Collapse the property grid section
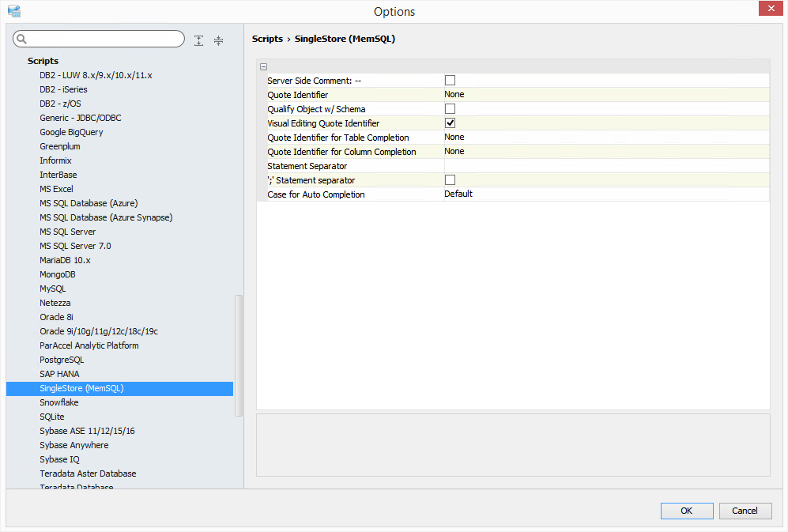The image size is (788, 532). tap(263, 66)
